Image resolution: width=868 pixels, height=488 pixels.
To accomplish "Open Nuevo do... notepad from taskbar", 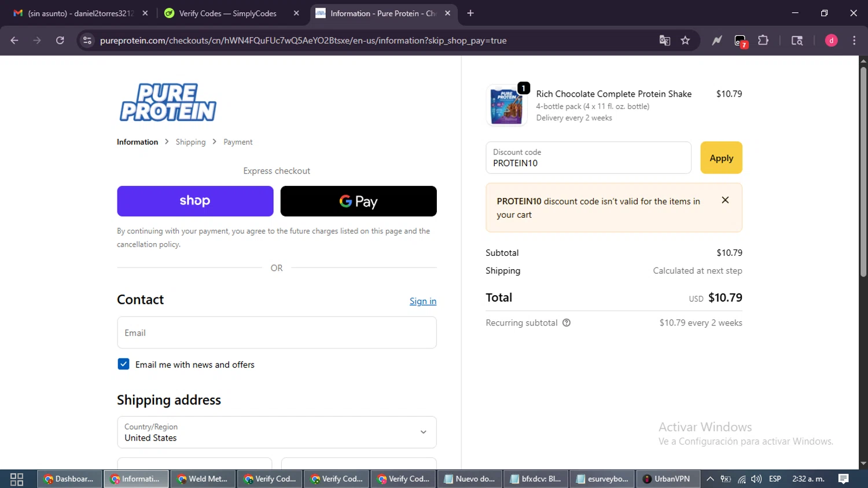I will pos(469,479).
